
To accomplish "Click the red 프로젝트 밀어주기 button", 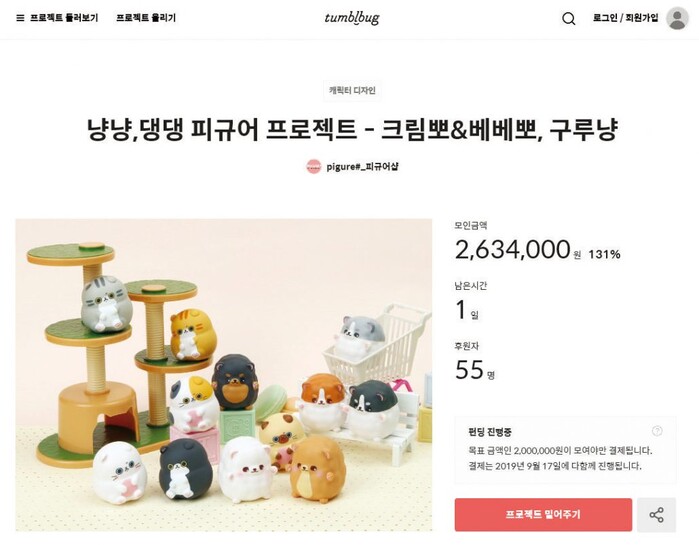I will click(x=543, y=515).
